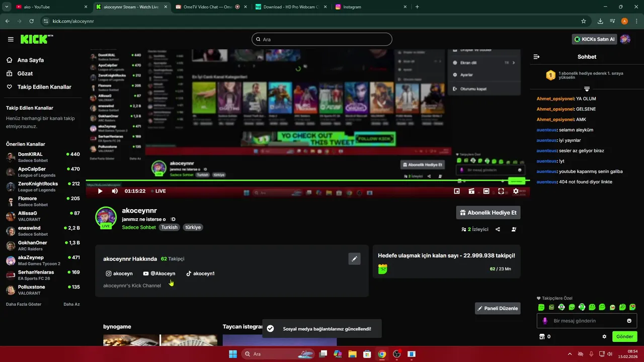Screen dimensions: 644x362
Task: Click the purple microphone icon in chat input
Action: pyautogui.click(x=544, y=321)
